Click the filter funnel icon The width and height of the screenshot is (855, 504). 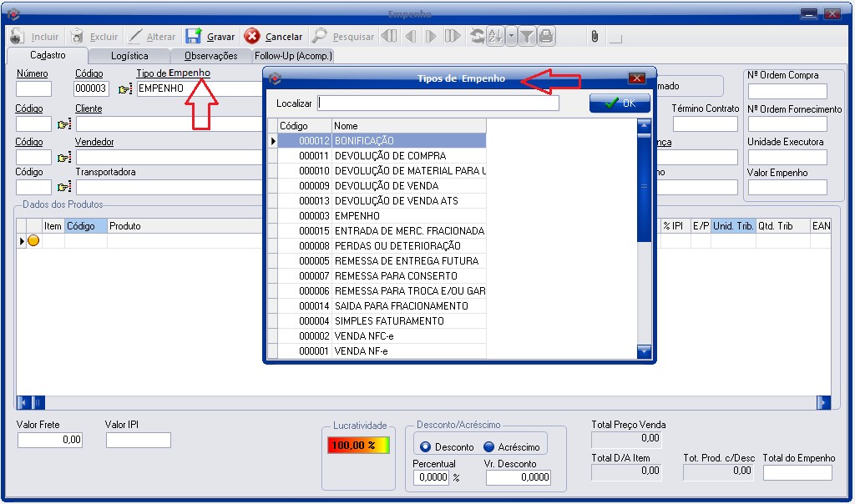527,36
